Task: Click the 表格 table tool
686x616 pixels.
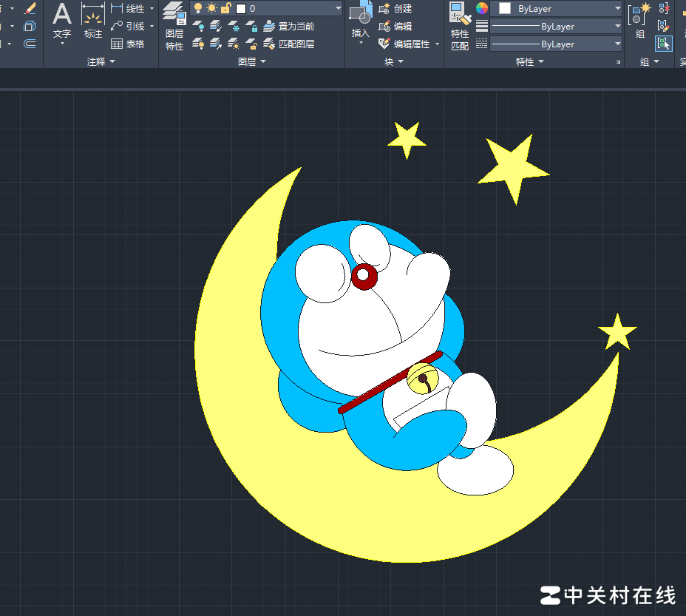Action: (x=127, y=44)
